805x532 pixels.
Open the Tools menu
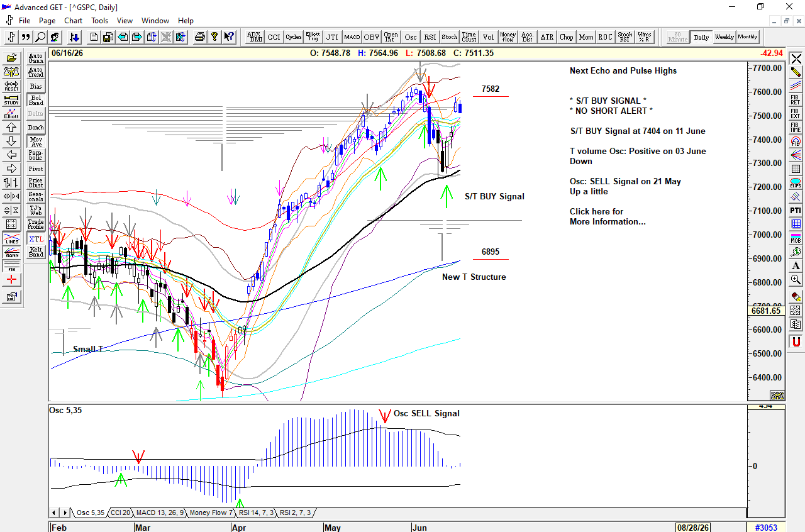tap(99, 21)
